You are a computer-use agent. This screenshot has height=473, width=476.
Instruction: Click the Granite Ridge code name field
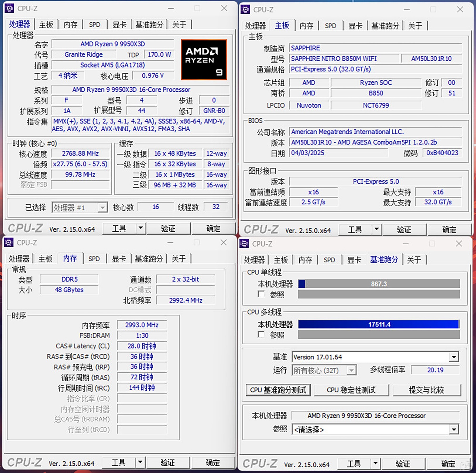pyautogui.click(x=84, y=54)
